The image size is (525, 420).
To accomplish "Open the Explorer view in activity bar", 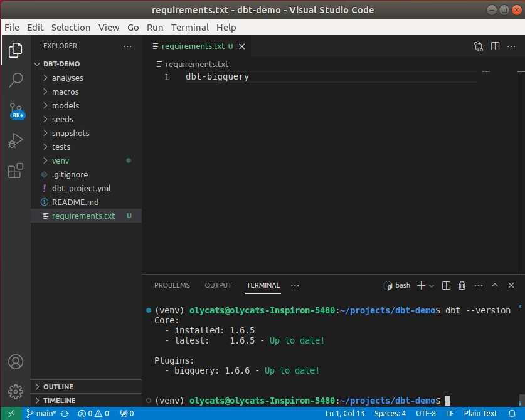I will click(x=16, y=50).
